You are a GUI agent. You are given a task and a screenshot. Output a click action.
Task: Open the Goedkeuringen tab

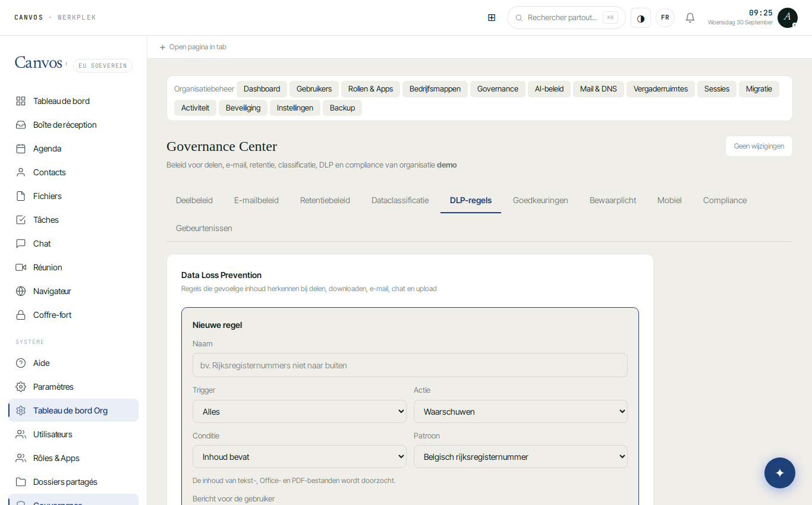coord(540,200)
